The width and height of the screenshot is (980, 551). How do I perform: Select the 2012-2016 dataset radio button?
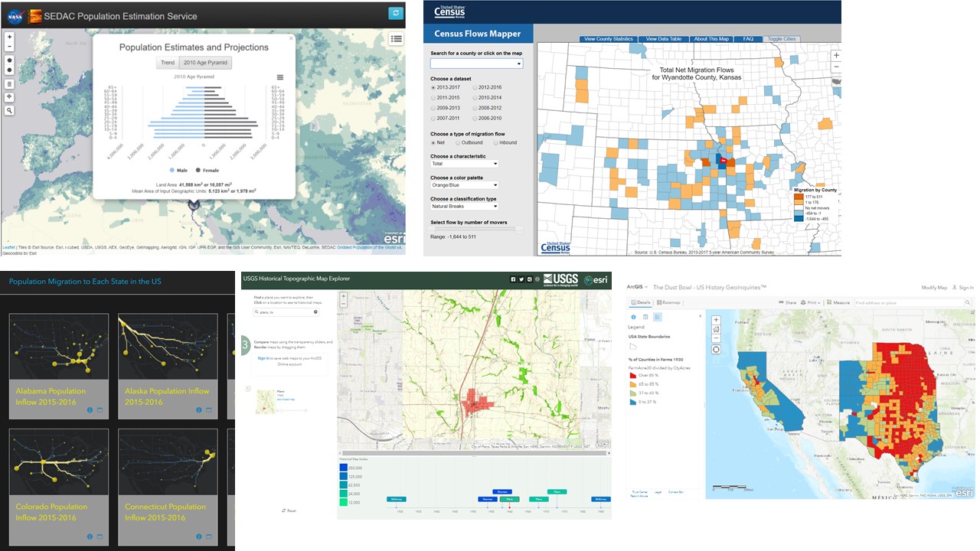point(476,88)
